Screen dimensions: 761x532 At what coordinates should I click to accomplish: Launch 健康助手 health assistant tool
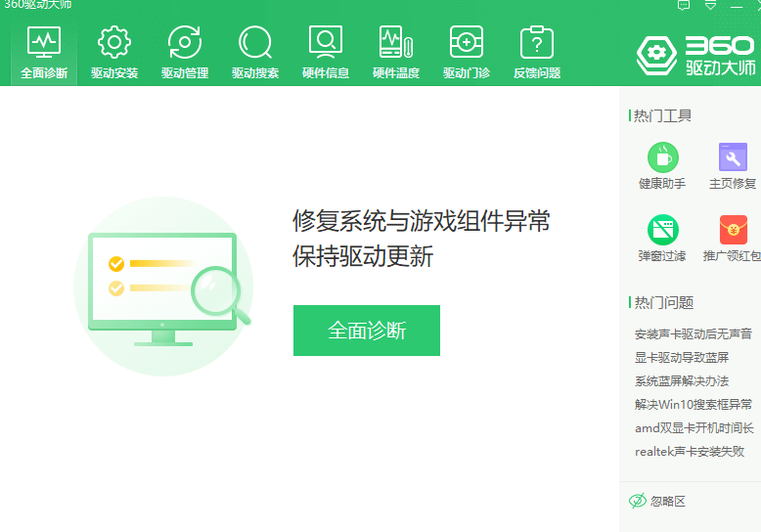(x=662, y=165)
